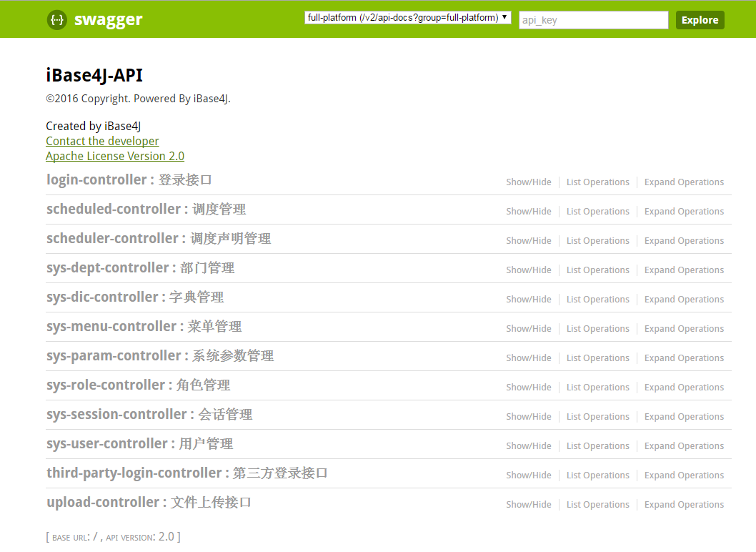Expand Operations for sys-menu-controller
This screenshot has height=552, width=756.
pyautogui.click(x=684, y=329)
